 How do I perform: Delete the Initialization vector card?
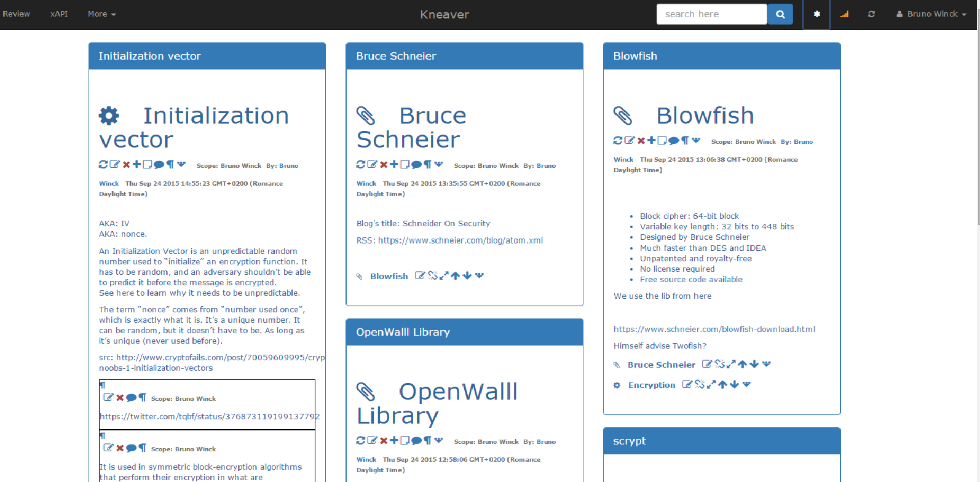tap(126, 165)
